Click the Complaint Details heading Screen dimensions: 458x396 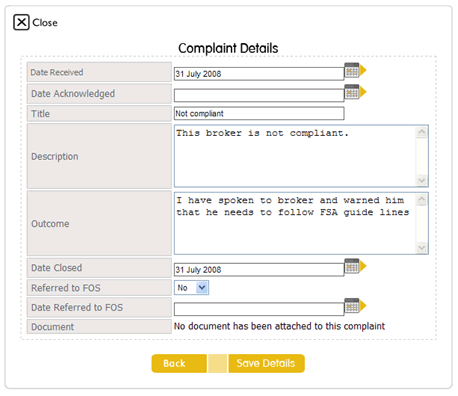(x=228, y=48)
